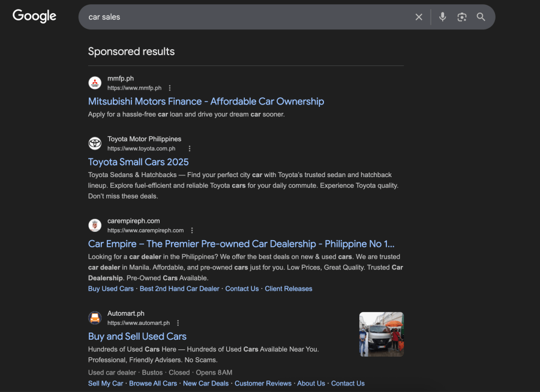Open the About Us sitelink

(x=311, y=384)
